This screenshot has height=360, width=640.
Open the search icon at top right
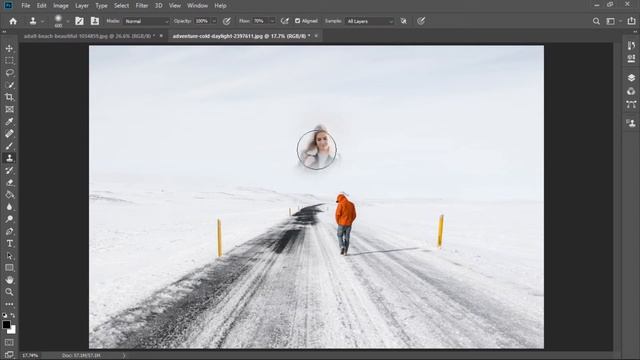596,21
